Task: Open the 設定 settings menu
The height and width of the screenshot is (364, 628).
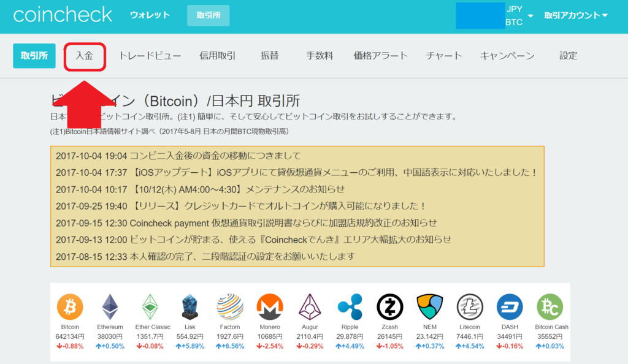Action: point(569,56)
